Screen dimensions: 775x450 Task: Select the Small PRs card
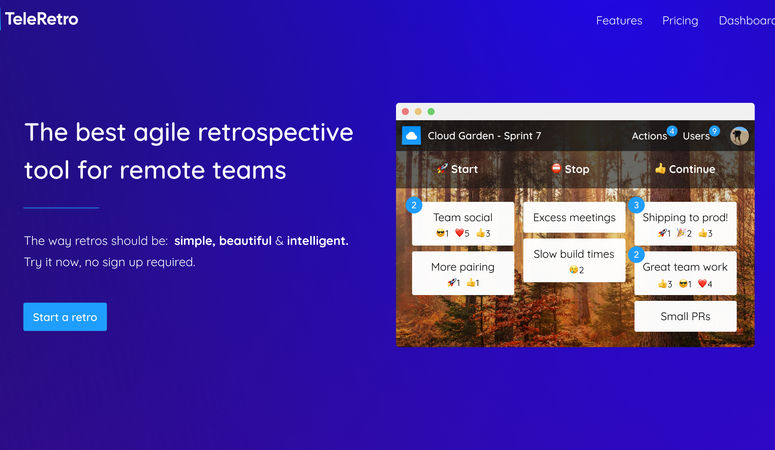point(685,316)
